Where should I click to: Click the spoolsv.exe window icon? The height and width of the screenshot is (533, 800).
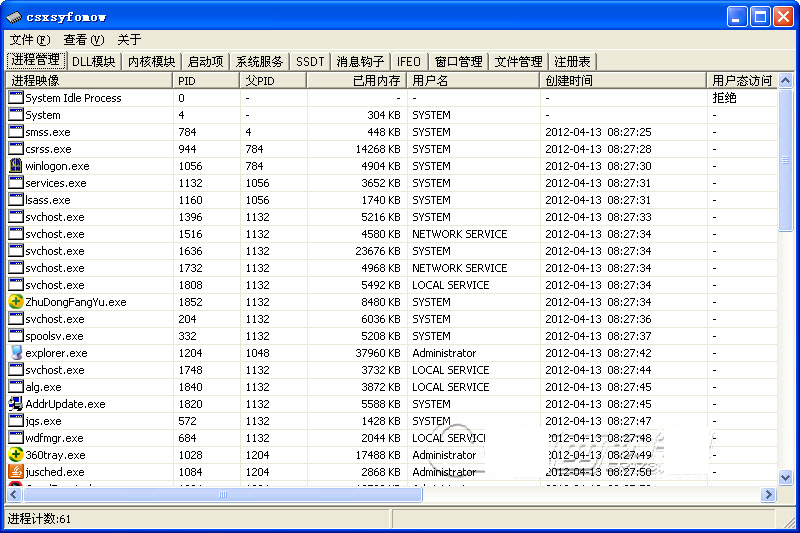coord(16,336)
